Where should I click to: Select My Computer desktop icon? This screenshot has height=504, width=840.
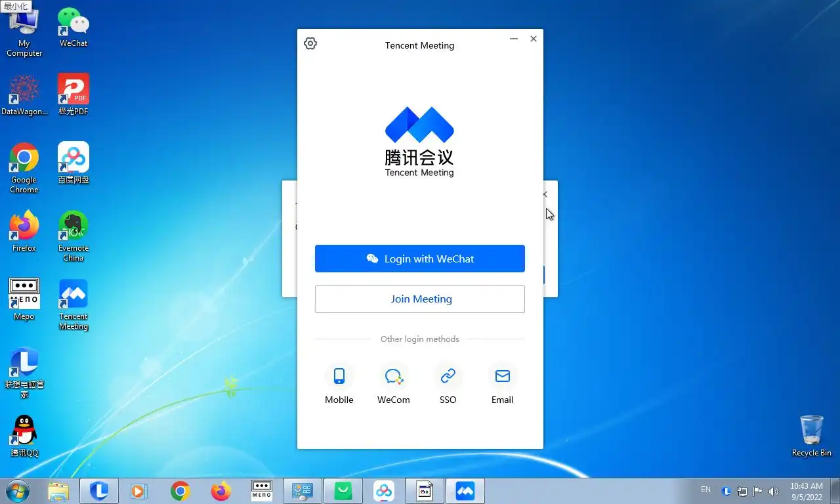point(24,31)
